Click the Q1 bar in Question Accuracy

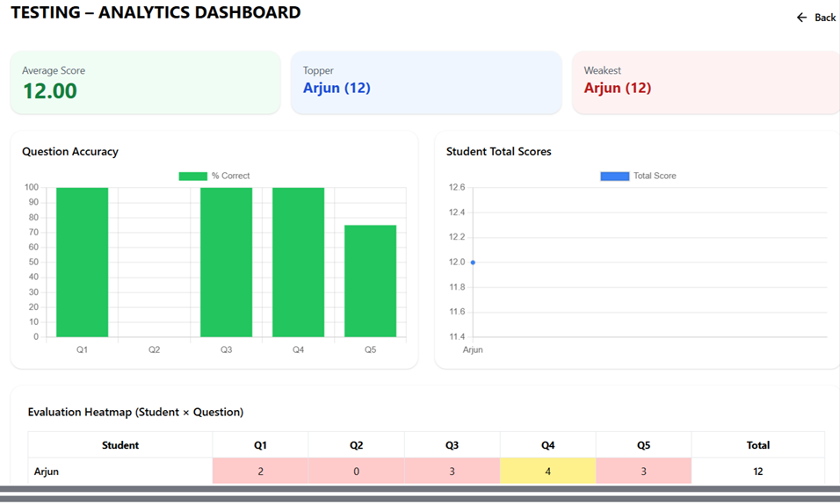(x=82, y=262)
